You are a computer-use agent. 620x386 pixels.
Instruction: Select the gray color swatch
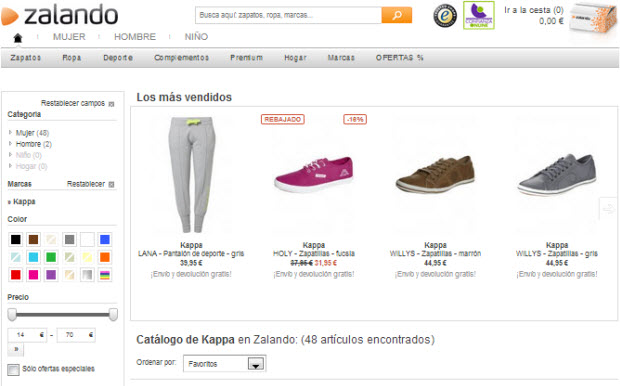point(69,239)
